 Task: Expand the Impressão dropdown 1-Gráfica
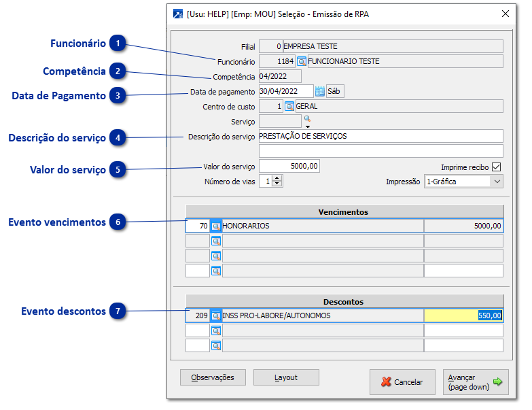pos(497,182)
